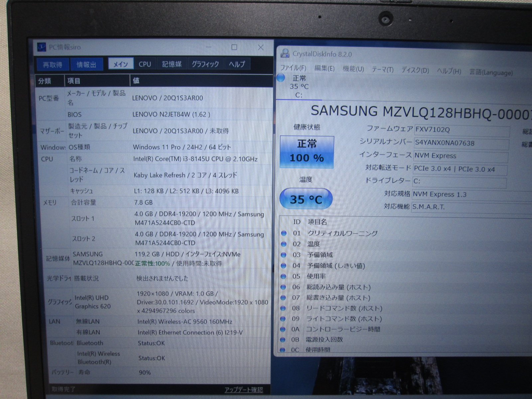
Task: Click the インターフェース field NVM Express
Action: (461, 156)
